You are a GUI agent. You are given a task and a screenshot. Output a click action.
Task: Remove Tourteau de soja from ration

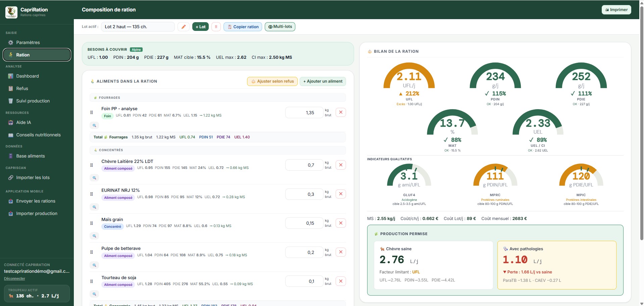tap(341, 281)
